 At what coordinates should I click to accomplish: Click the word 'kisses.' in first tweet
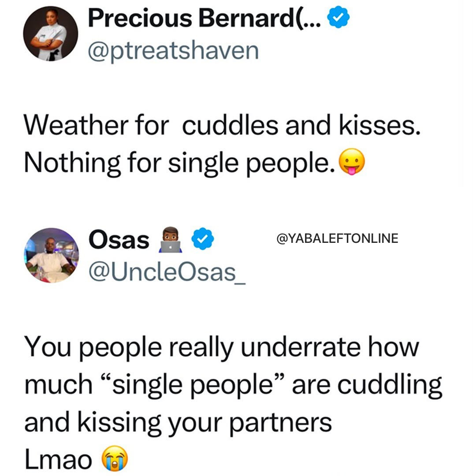[x=379, y=125]
